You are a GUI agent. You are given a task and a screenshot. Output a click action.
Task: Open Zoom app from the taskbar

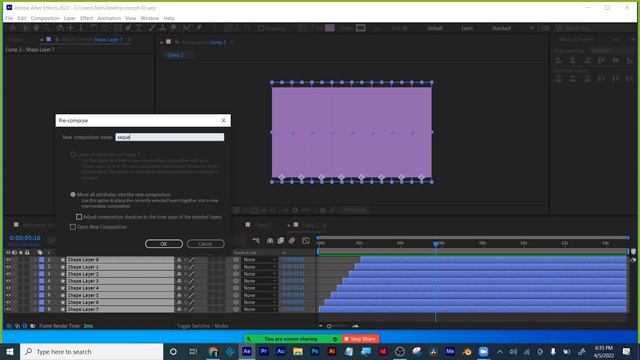(484, 351)
